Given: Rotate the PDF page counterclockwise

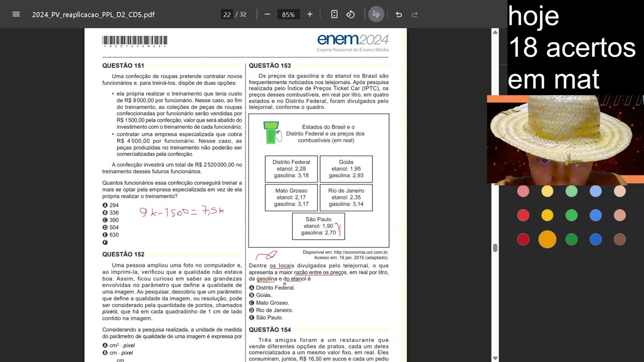Looking at the screenshot, I should click(x=351, y=14).
